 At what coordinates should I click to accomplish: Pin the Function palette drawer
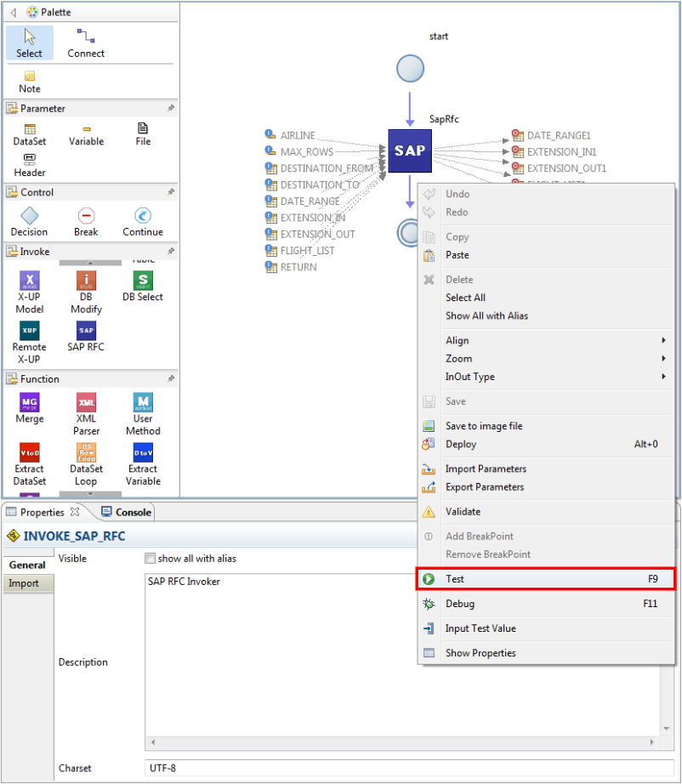tap(171, 378)
